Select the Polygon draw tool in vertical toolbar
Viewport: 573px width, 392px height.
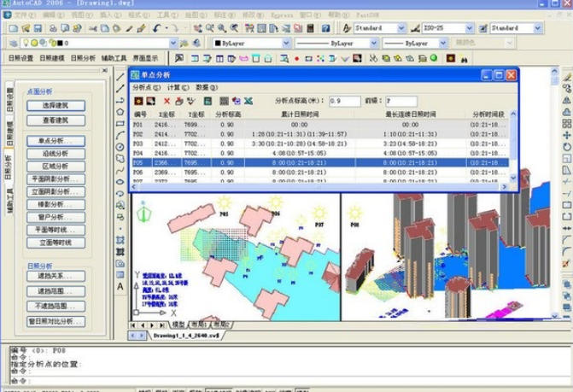point(120,112)
